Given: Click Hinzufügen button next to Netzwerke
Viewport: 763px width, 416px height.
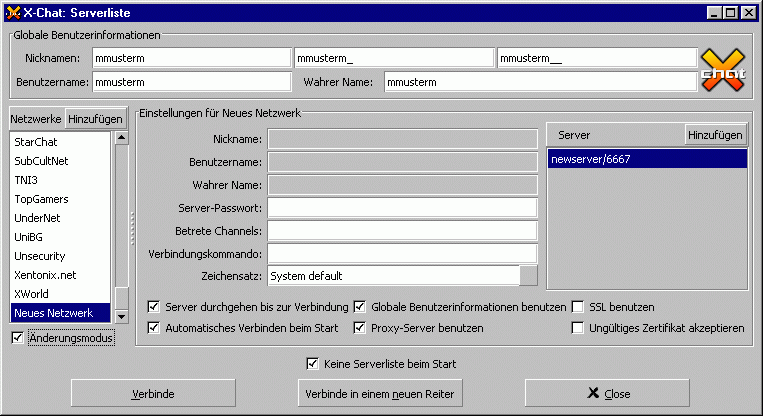Looking at the screenshot, I should point(95,119).
